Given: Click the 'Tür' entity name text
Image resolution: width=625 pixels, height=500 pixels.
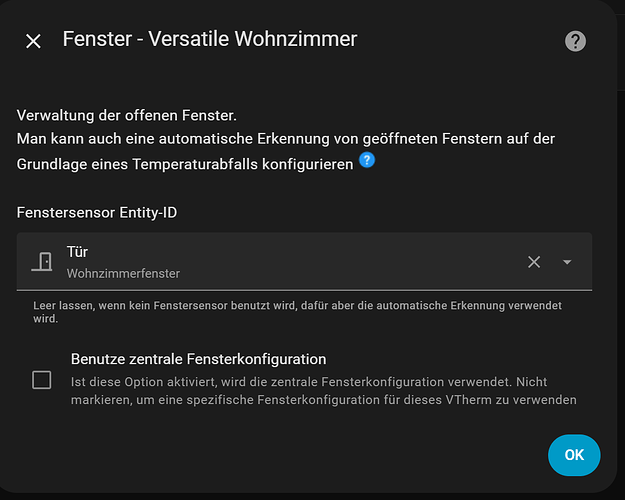Looking at the screenshot, I should click(77, 252).
